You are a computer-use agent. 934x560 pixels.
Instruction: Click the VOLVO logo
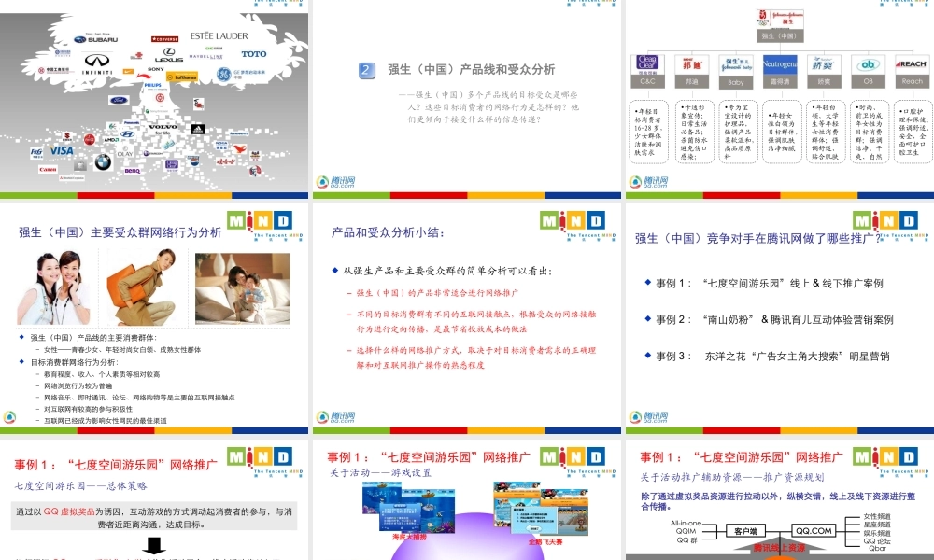pyautogui.click(x=163, y=127)
